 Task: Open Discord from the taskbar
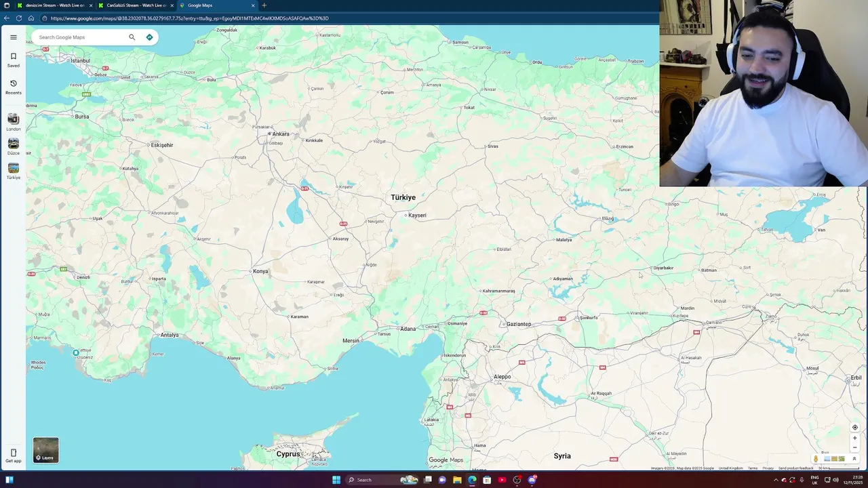[532, 480]
